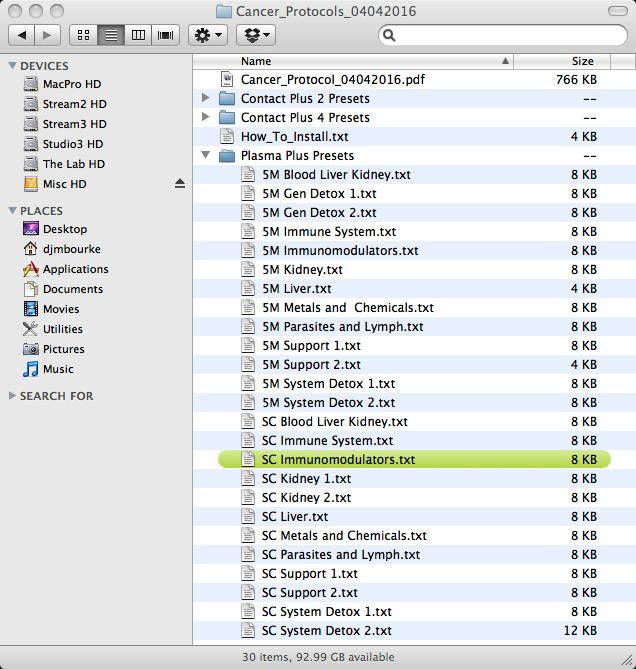Select the Stream3 HD drive icon
Image resolution: width=636 pixels, height=669 pixels.
click(x=31, y=124)
